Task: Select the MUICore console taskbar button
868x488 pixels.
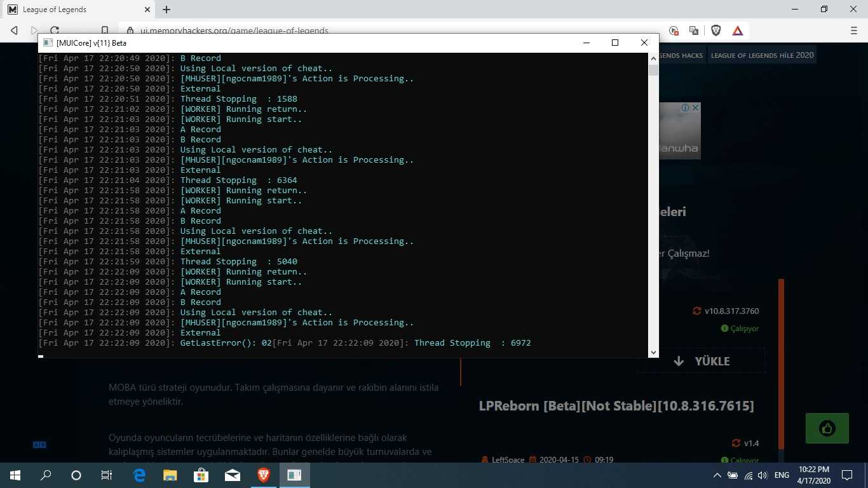Action: [294, 475]
